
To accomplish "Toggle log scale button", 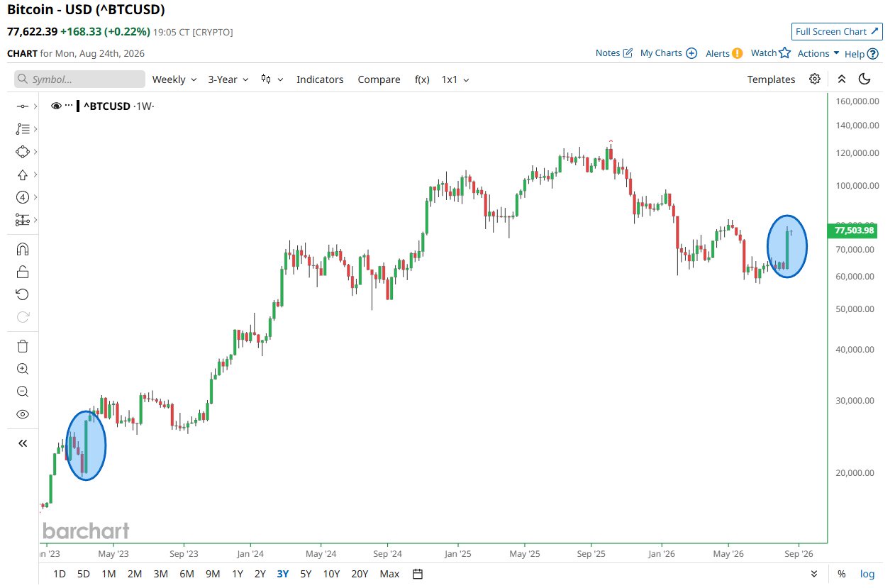I will coord(867,574).
